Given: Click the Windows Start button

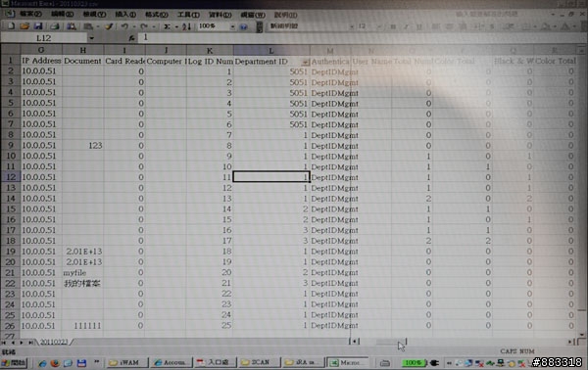Looking at the screenshot, I should click(x=15, y=362).
